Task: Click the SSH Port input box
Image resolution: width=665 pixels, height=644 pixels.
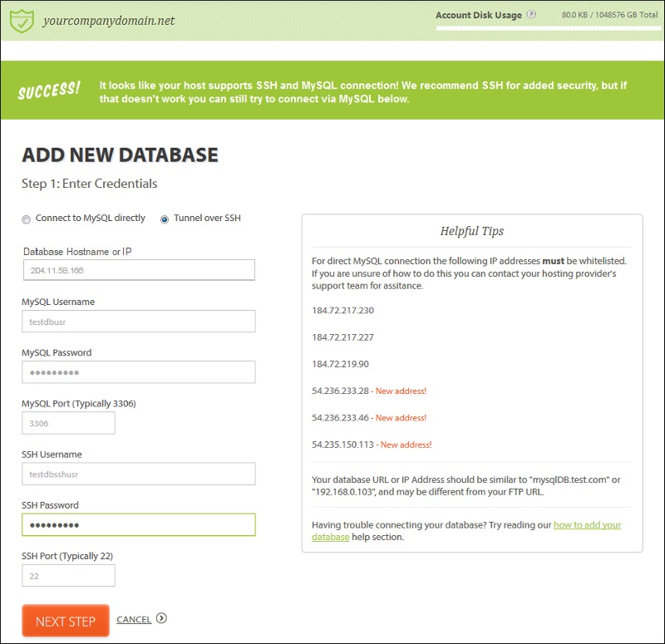Action: coord(68,576)
